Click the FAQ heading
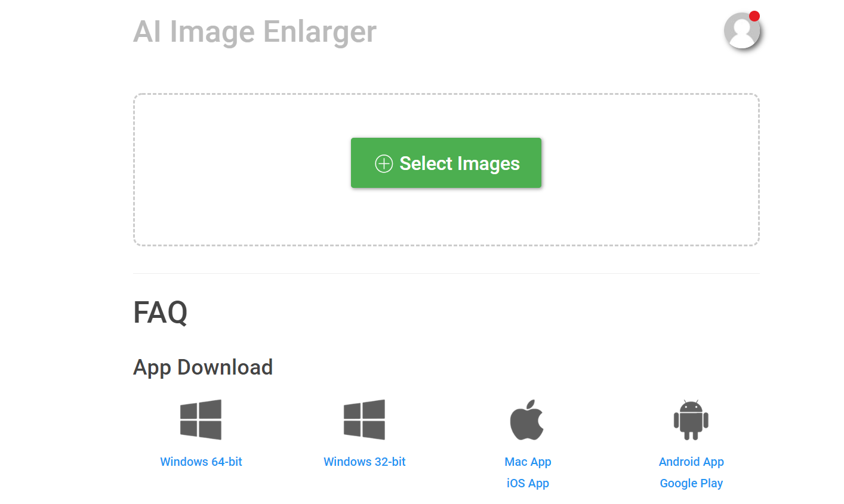The width and height of the screenshot is (844, 504). point(161,313)
